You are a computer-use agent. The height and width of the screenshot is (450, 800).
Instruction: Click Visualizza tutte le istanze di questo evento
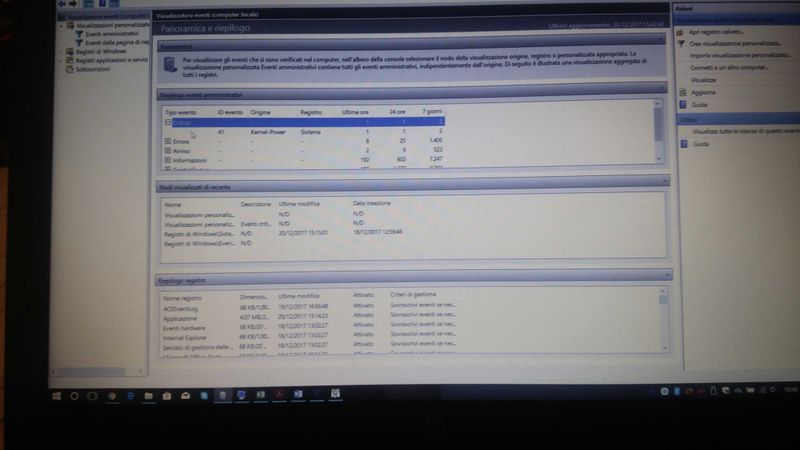pyautogui.click(x=746, y=131)
